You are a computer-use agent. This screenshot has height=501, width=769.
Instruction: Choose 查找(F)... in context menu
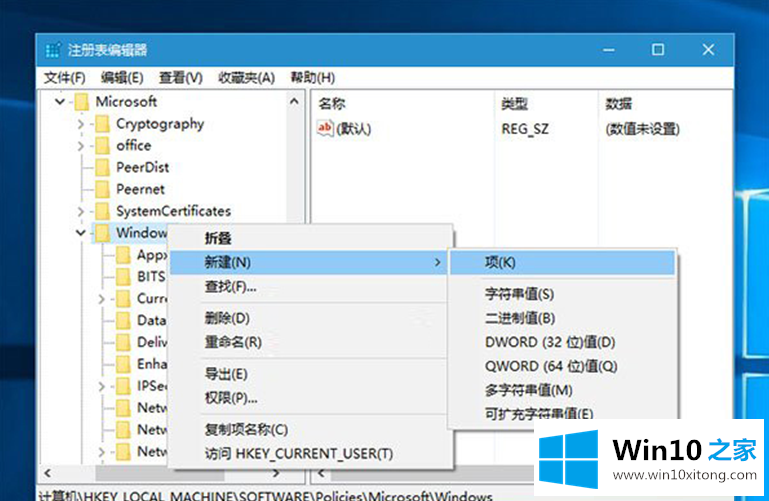point(310,286)
